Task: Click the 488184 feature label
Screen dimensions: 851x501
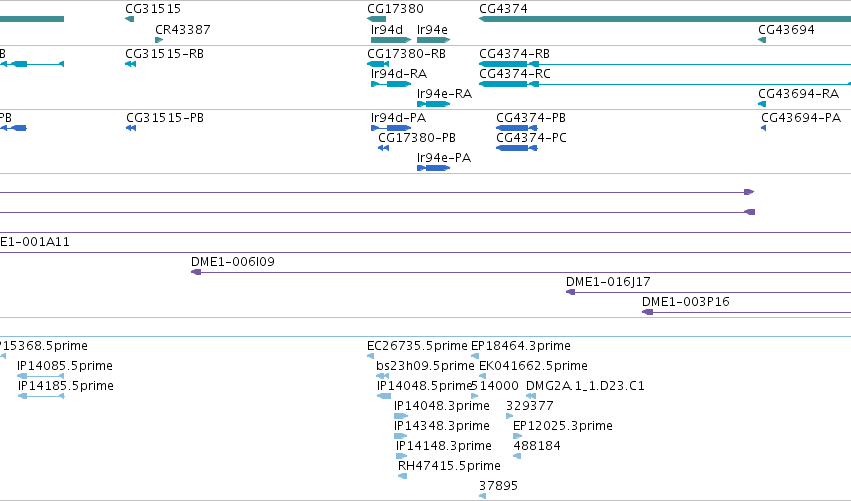Action: [537, 446]
